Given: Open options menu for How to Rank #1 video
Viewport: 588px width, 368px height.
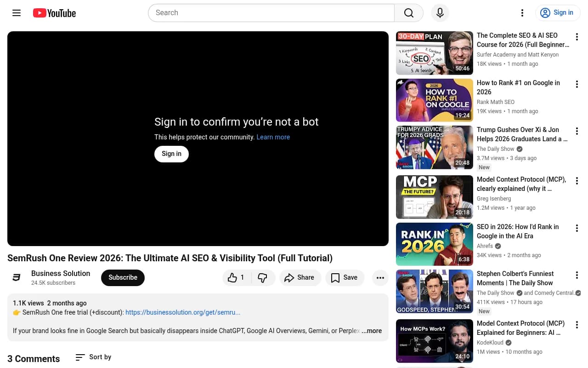Looking at the screenshot, I should [x=577, y=84].
